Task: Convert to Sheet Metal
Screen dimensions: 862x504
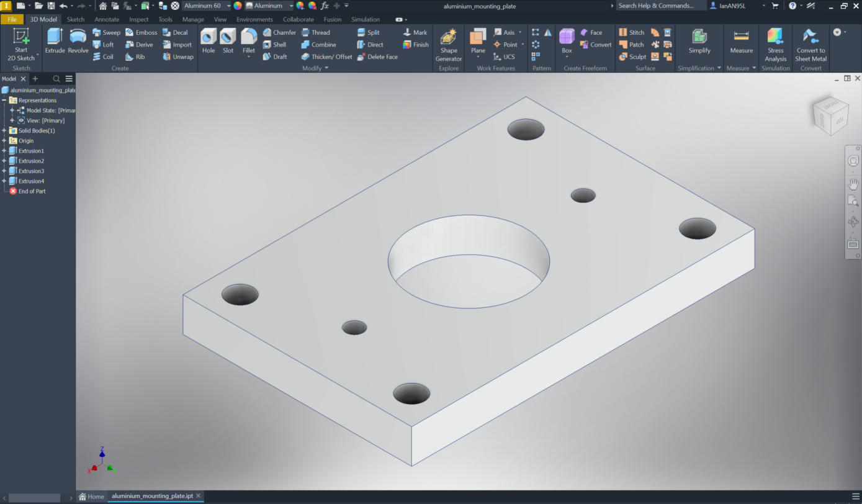Action: coord(810,45)
